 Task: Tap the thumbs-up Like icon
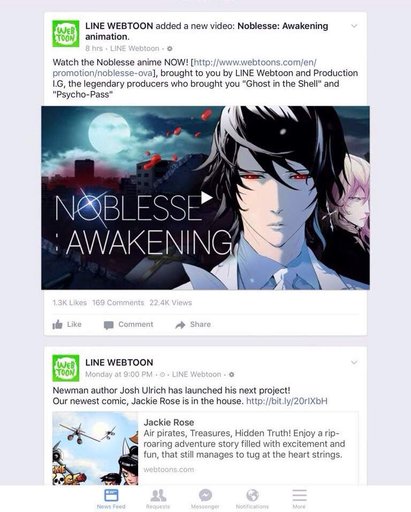[x=57, y=325]
